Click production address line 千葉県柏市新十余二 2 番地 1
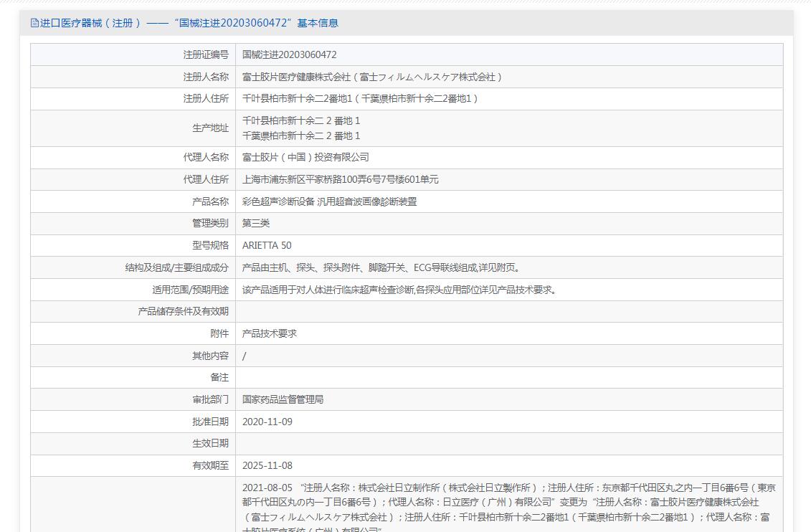The image size is (811, 532). [301, 136]
